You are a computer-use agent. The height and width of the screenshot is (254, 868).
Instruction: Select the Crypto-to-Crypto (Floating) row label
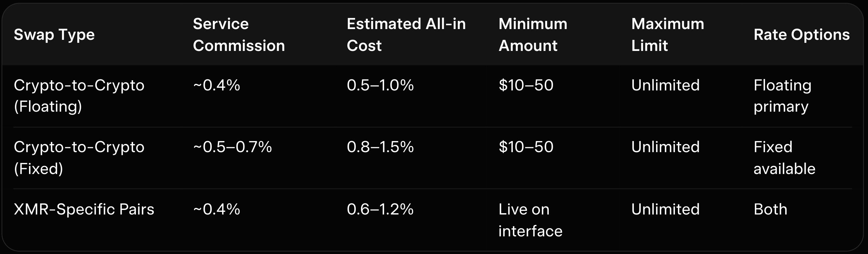click(x=79, y=96)
